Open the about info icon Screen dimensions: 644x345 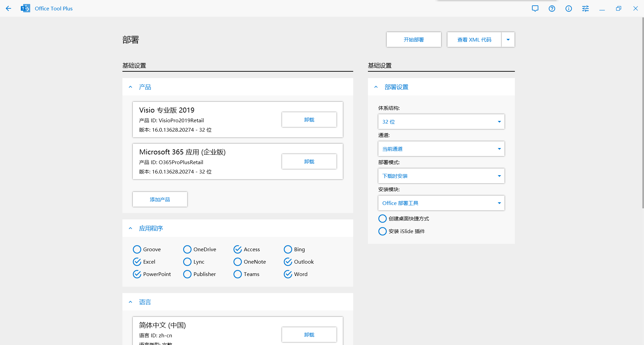(569, 8)
